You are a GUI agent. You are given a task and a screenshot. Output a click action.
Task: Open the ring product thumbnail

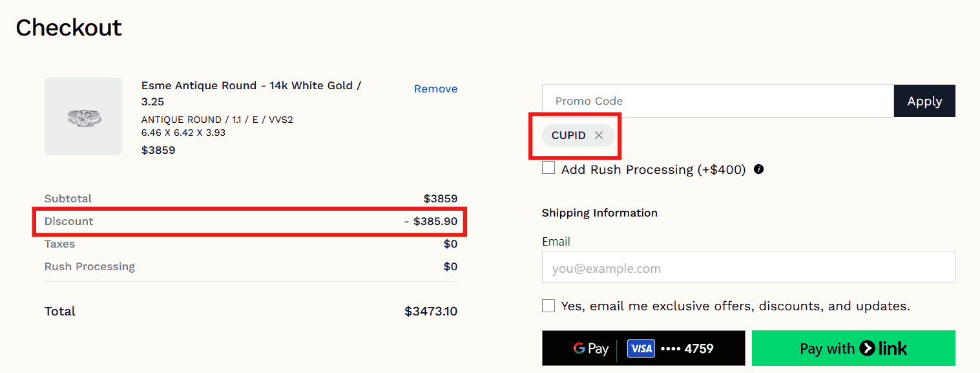pos(83,116)
